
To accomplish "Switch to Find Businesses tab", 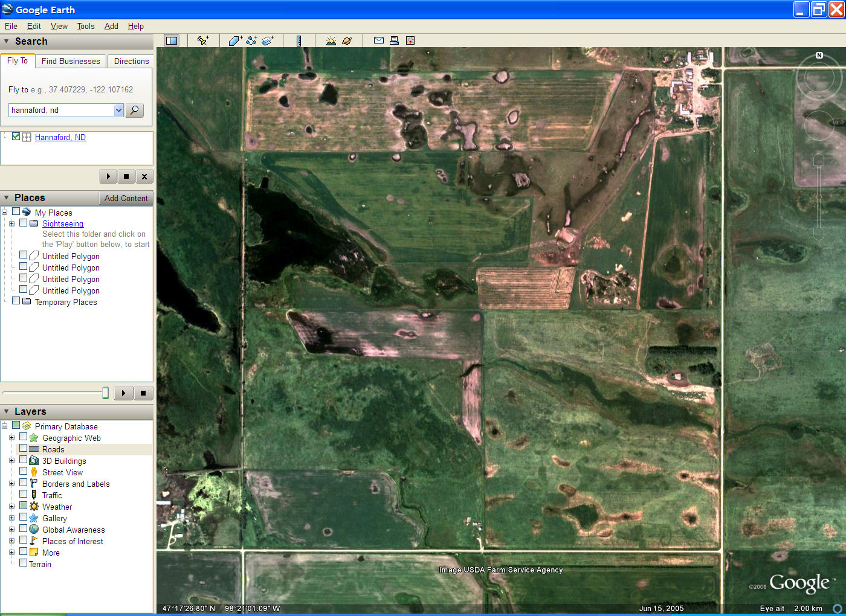I will point(71,61).
